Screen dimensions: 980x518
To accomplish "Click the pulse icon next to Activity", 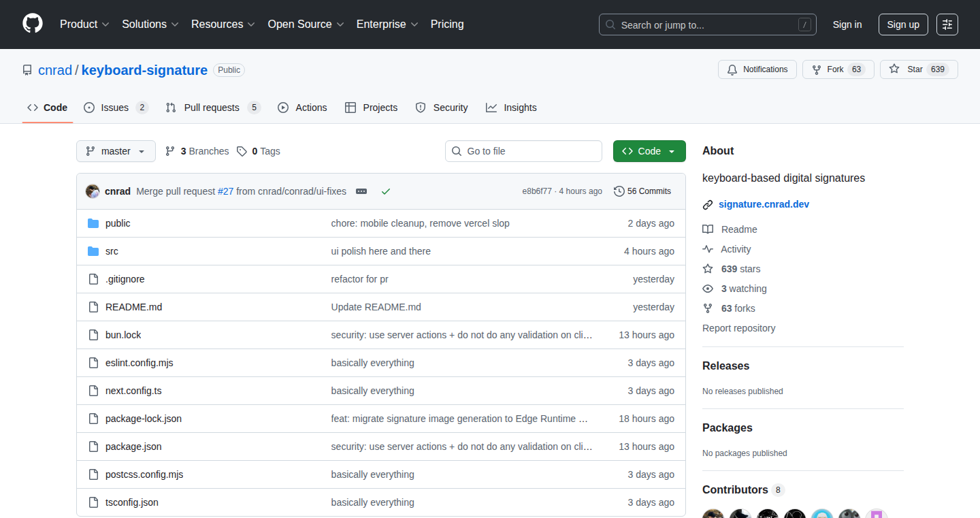I will (708, 249).
